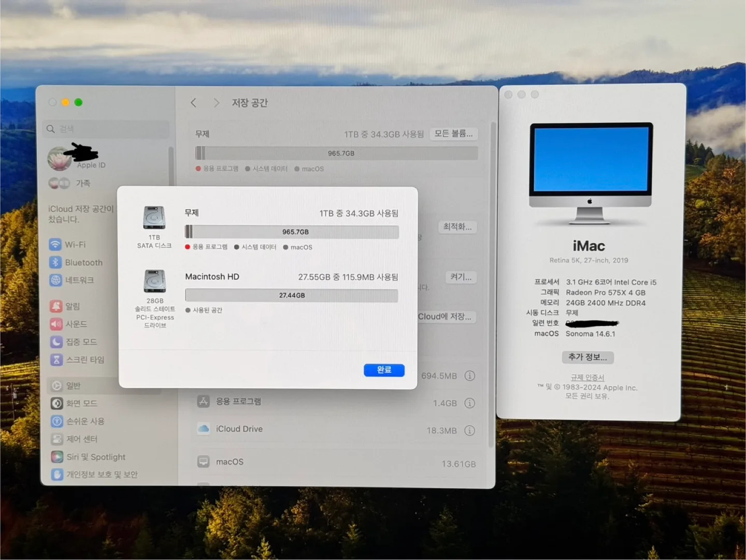Click the 1.4GB applications size value

click(445, 403)
